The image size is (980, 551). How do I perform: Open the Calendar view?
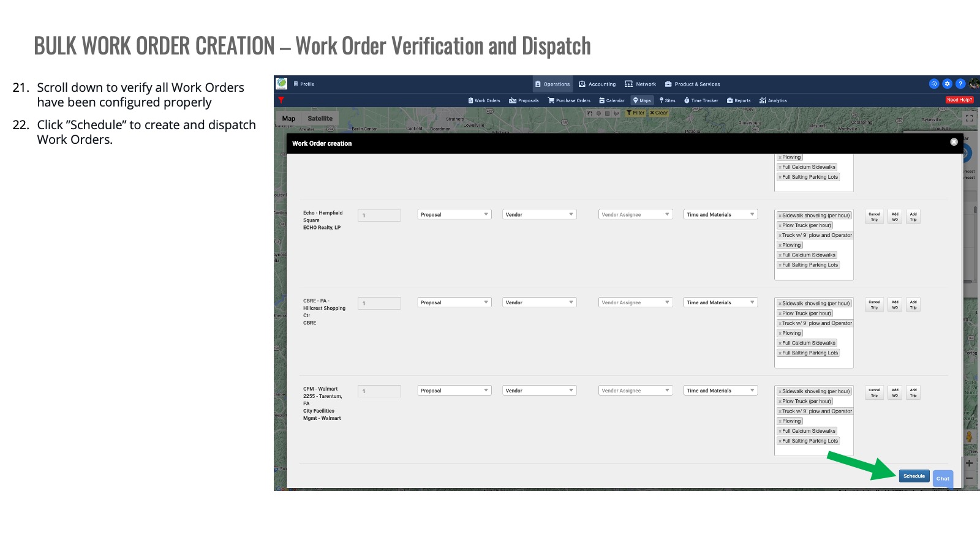[x=612, y=100]
